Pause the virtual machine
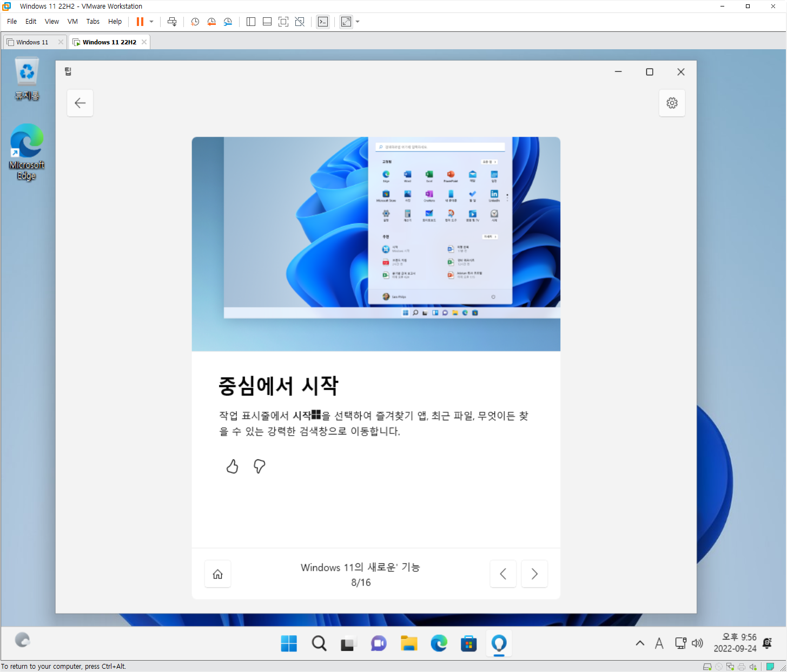This screenshot has width=787, height=672. point(140,22)
